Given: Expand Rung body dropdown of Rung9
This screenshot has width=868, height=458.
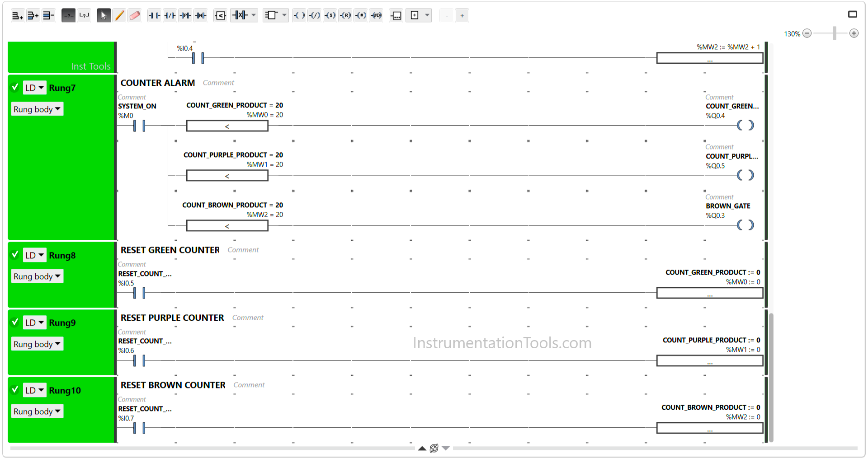Looking at the screenshot, I should pos(37,344).
